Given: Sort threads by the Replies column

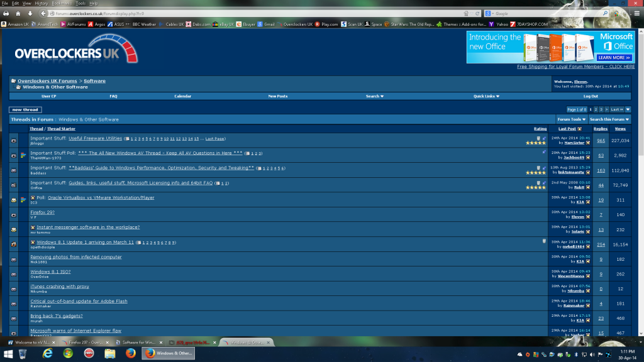Looking at the screenshot, I should point(601,129).
